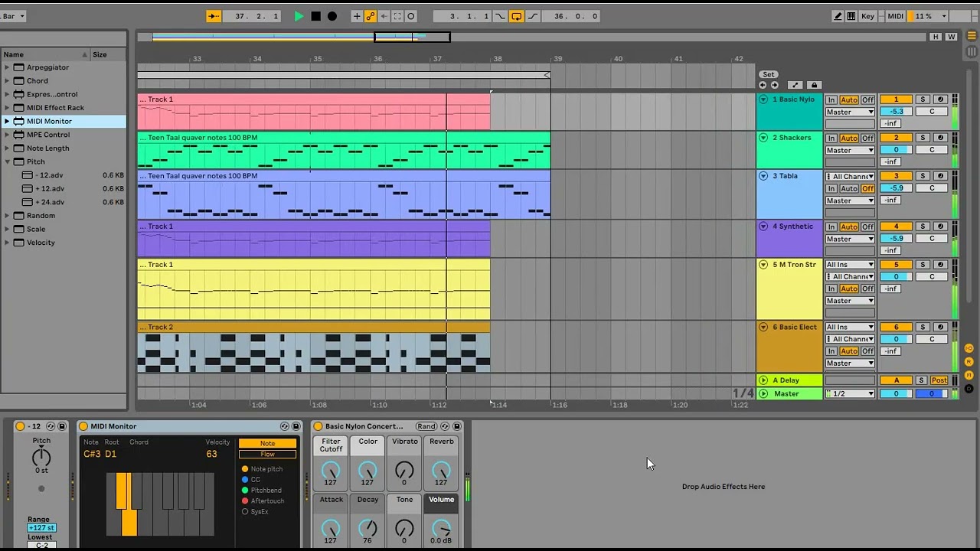Solo track 3 Tabla
980x551 pixels.
point(923,176)
